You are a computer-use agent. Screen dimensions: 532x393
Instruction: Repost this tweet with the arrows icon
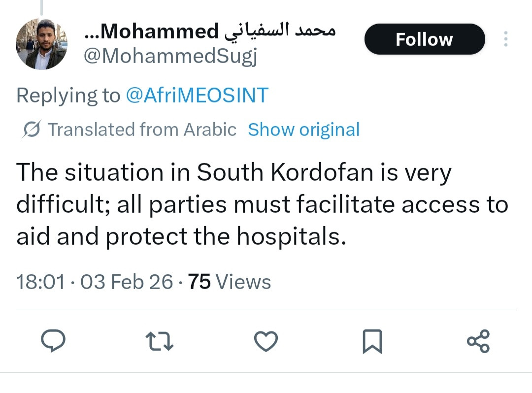pos(160,341)
